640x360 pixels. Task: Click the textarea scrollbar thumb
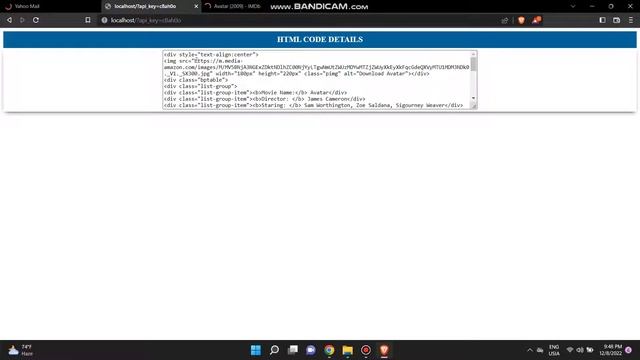(473, 64)
